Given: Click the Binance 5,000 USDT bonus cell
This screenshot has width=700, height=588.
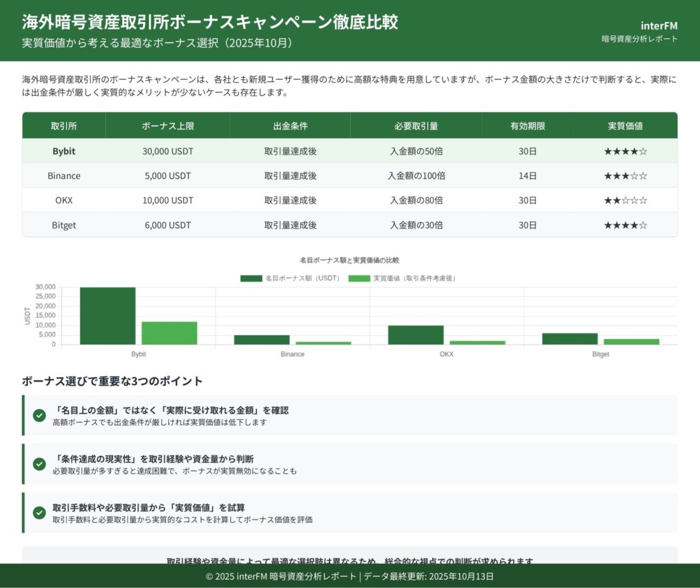Looking at the screenshot, I should (x=167, y=176).
